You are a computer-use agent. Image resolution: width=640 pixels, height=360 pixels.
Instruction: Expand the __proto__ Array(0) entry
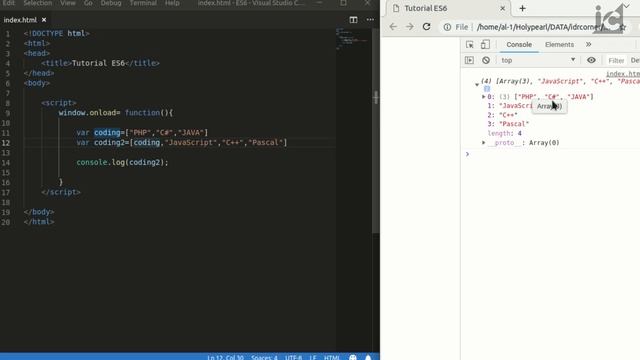(483, 142)
